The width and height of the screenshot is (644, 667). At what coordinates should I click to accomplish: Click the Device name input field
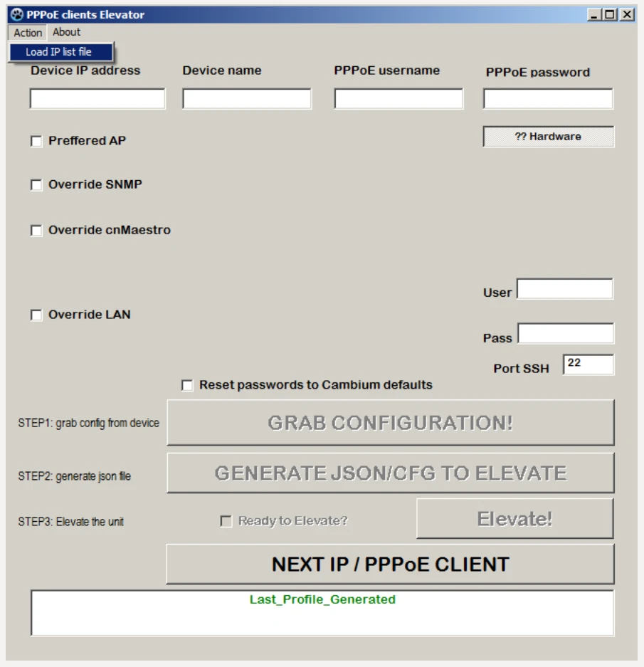pyautogui.click(x=246, y=99)
